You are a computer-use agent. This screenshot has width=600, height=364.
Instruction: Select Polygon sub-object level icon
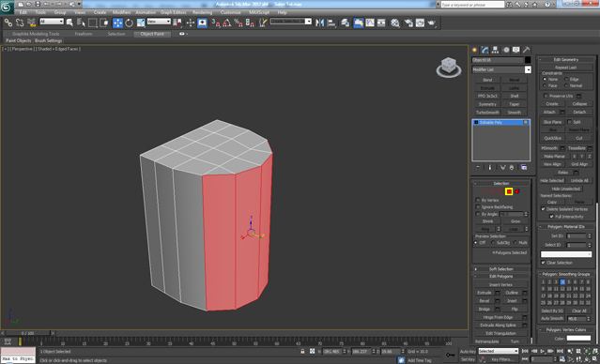pyautogui.click(x=509, y=191)
